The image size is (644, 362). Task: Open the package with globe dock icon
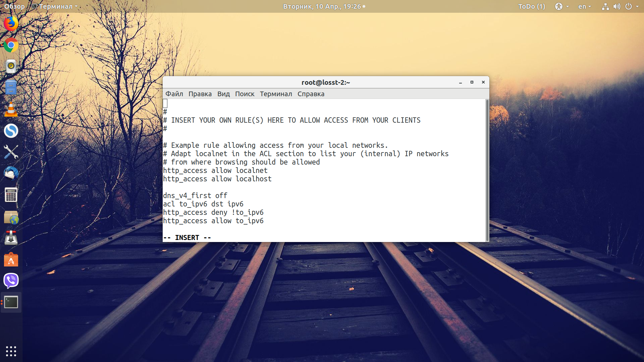click(x=11, y=217)
